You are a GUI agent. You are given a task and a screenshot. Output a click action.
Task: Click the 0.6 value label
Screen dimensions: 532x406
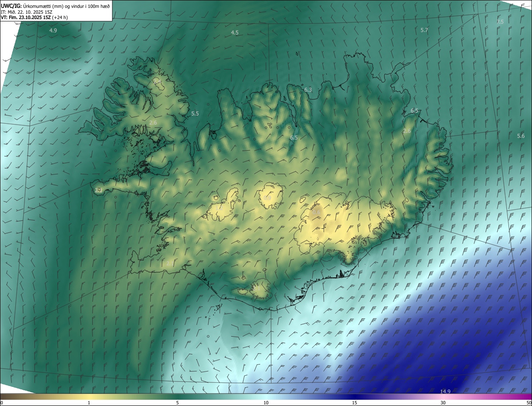pos(316,212)
